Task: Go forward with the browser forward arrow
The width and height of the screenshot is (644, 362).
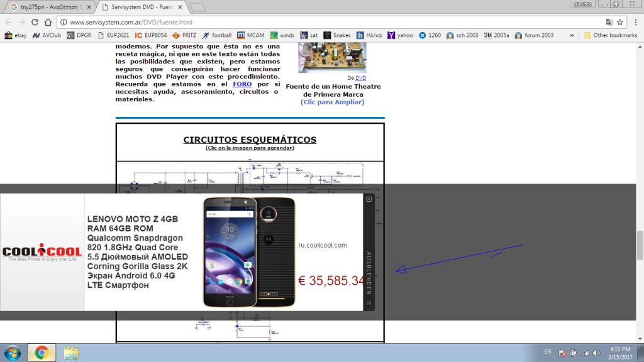Action: click(x=22, y=22)
